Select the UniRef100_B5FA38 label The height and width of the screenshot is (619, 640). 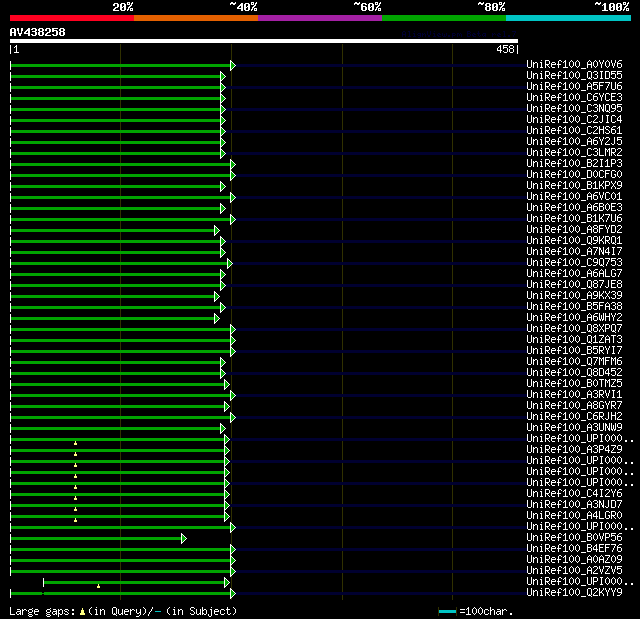(x=574, y=307)
